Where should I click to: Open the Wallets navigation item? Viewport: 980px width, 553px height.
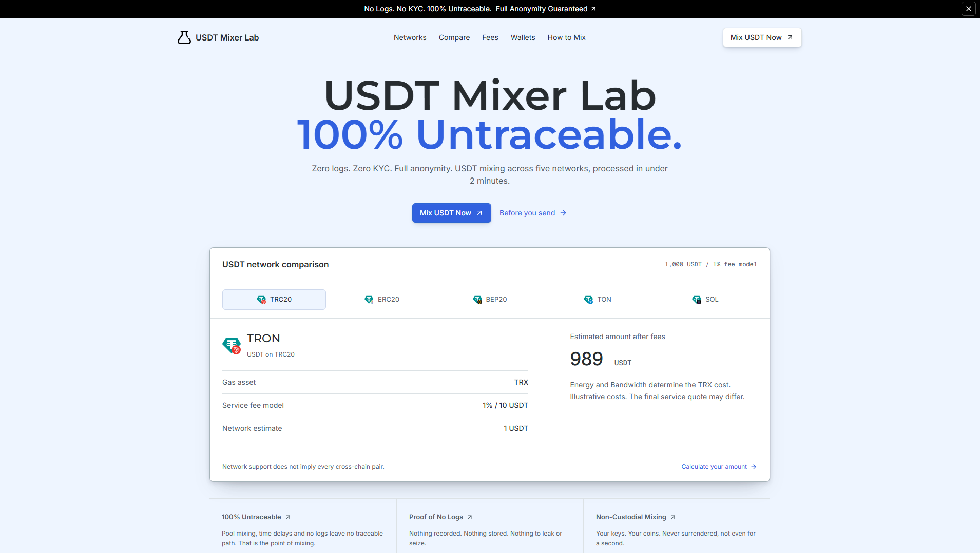click(523, 37)
